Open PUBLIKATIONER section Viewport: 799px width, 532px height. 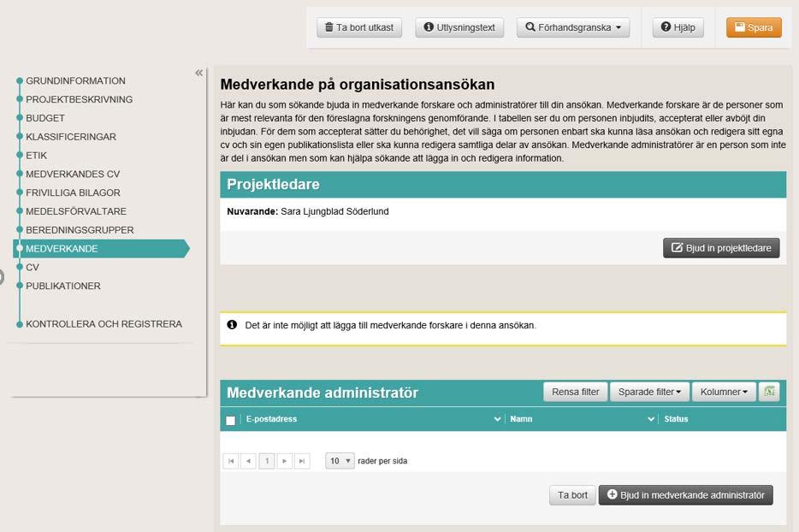point(63,286)
